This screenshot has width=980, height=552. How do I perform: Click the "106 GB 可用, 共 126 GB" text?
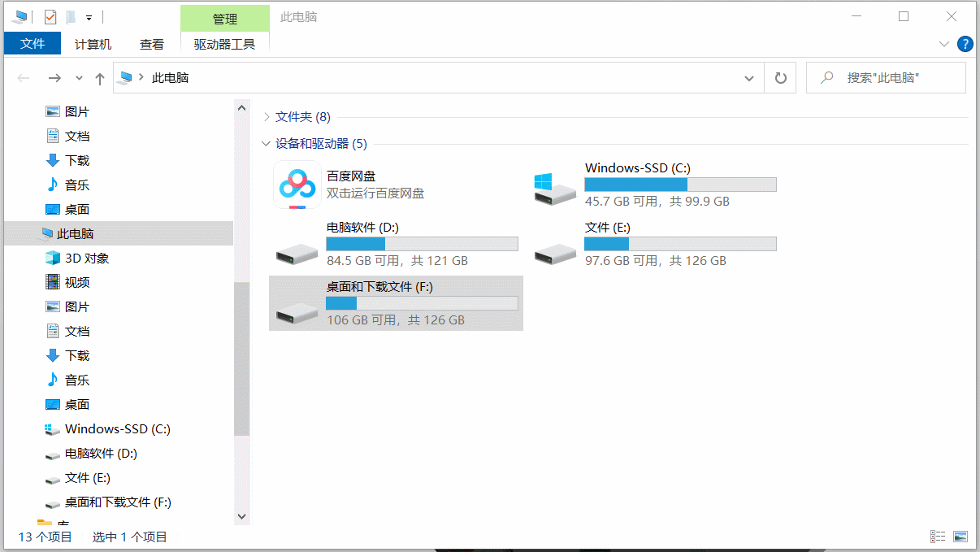coord(395,319)
